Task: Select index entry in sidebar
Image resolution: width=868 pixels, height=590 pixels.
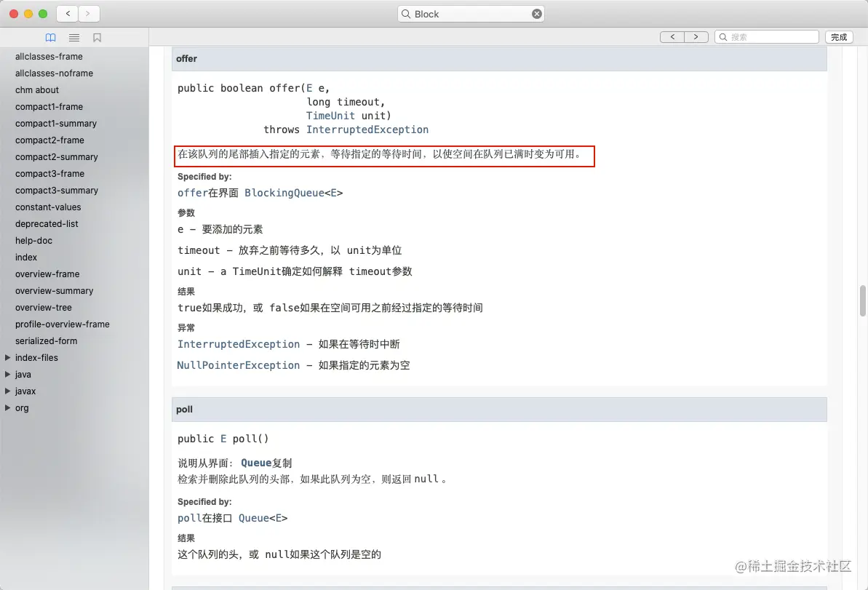Action: 26,258
